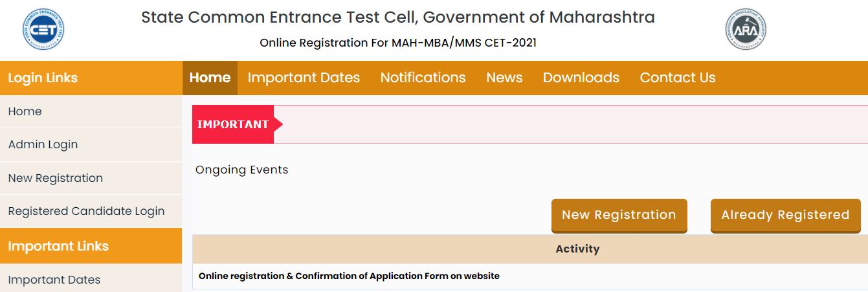Click the Login Links sidebar header
This screenshot has width=868, height=292.
[x=43, y=78]
